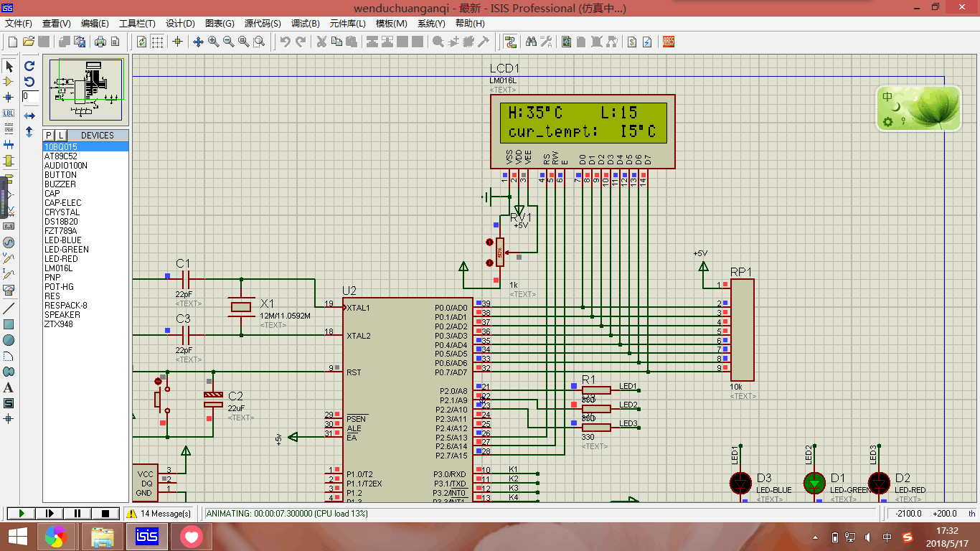Stop the simulation
This screenshot has height=551, width=980.
pos(105,513)
